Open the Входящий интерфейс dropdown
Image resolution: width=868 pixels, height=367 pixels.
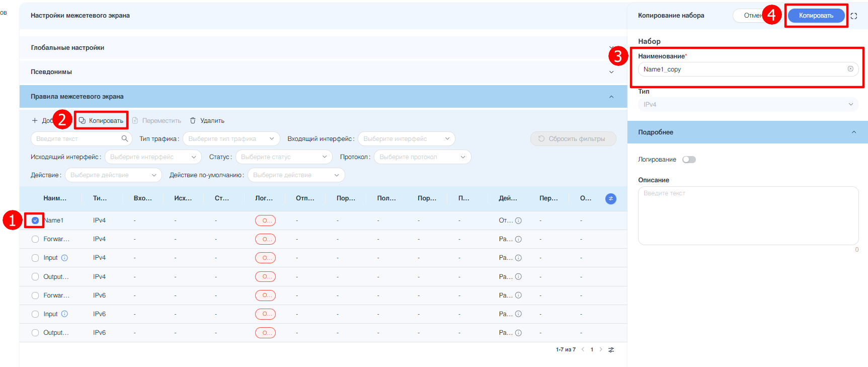(407, 139)
